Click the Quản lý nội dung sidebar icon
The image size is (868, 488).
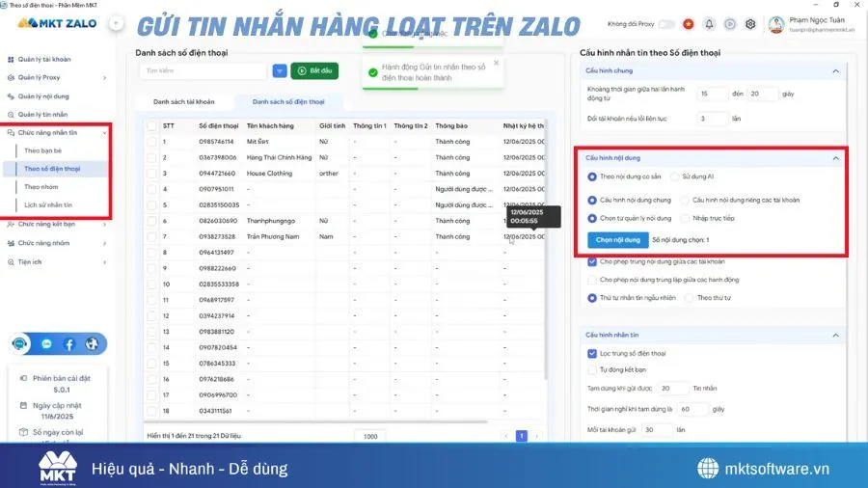click(x=11, y=96)
